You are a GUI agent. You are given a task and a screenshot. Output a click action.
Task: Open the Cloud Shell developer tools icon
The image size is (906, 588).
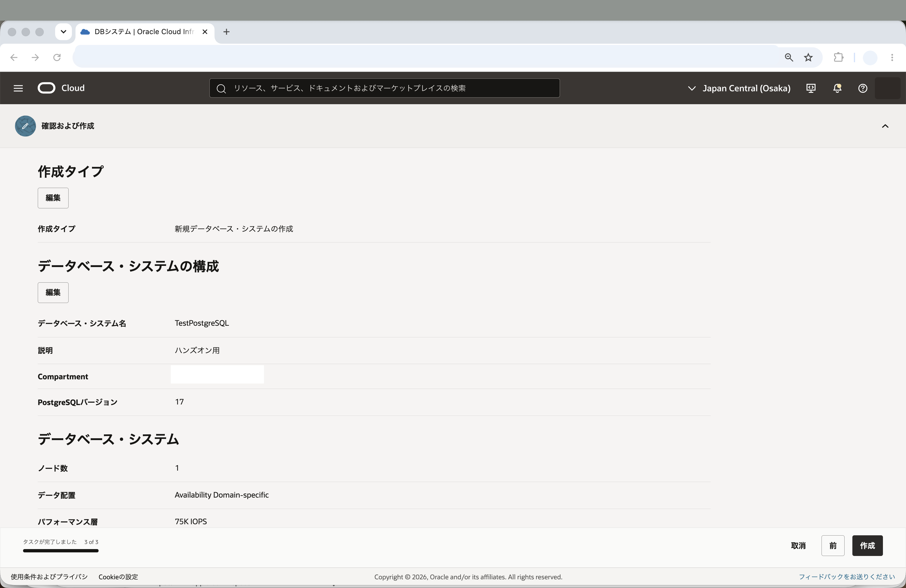click(x=811, y=88)
